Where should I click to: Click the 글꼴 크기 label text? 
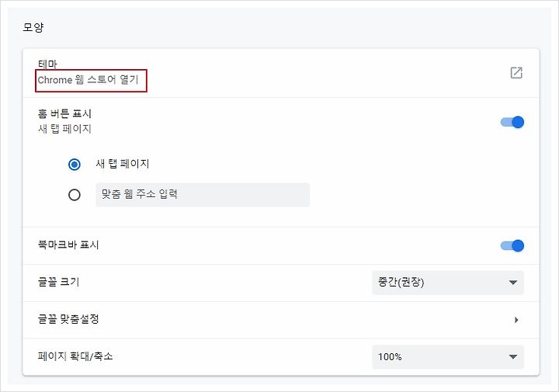point(58,282)
